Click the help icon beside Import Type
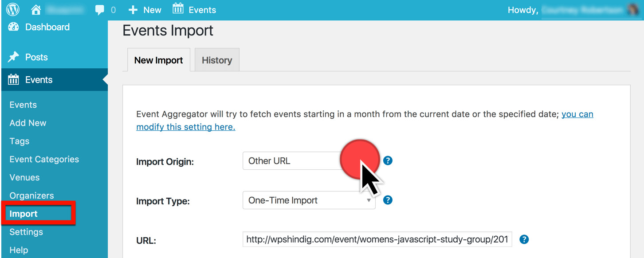This screenshot has height=258, width=644. (x=388, y=200)
